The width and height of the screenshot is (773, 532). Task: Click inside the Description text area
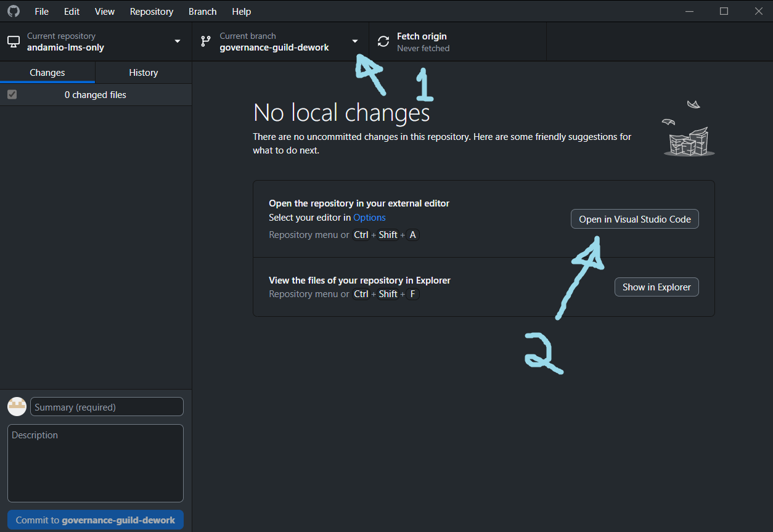pos(96,463)
